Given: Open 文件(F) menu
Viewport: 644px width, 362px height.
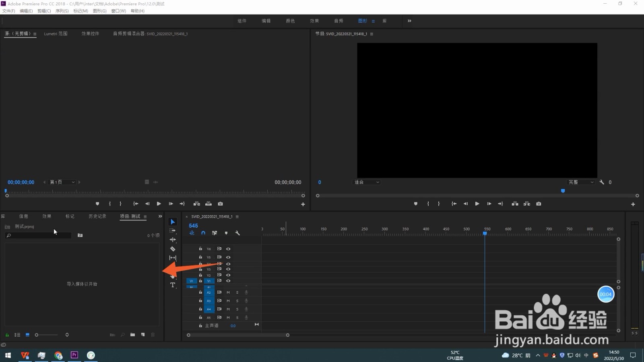Looking at the screenshot, I should click(x=9, y=11).
